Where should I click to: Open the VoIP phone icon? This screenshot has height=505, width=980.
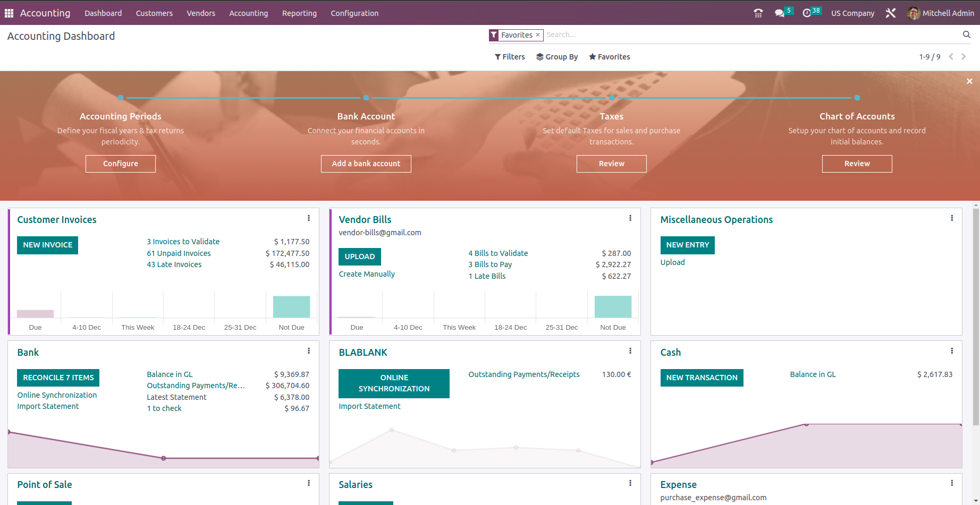click(x=758, y=13)
